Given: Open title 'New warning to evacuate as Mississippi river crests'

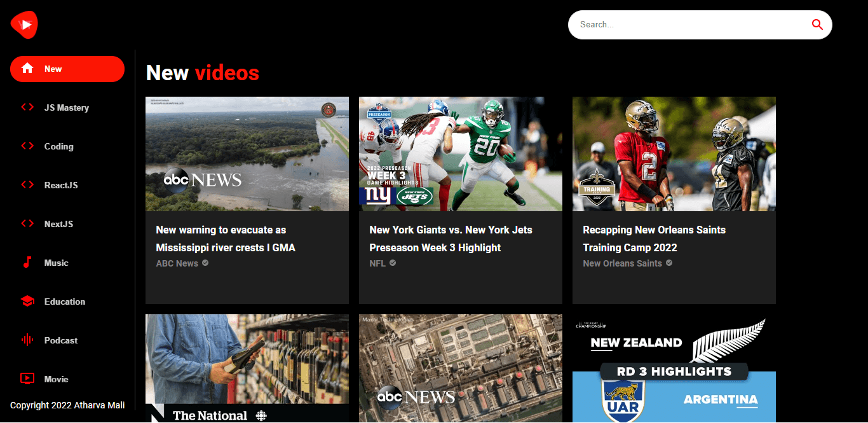Looking at the screenshot, I should [x=226, y=239].
